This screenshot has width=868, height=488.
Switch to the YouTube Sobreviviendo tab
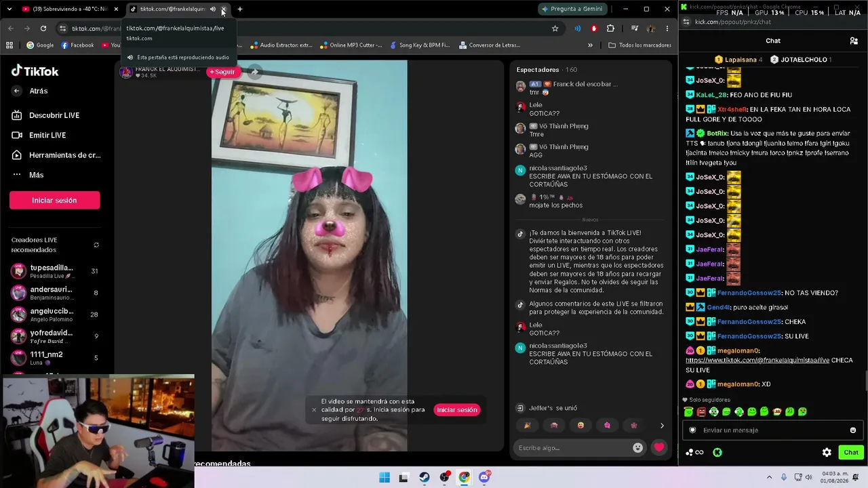pos(70,9)
